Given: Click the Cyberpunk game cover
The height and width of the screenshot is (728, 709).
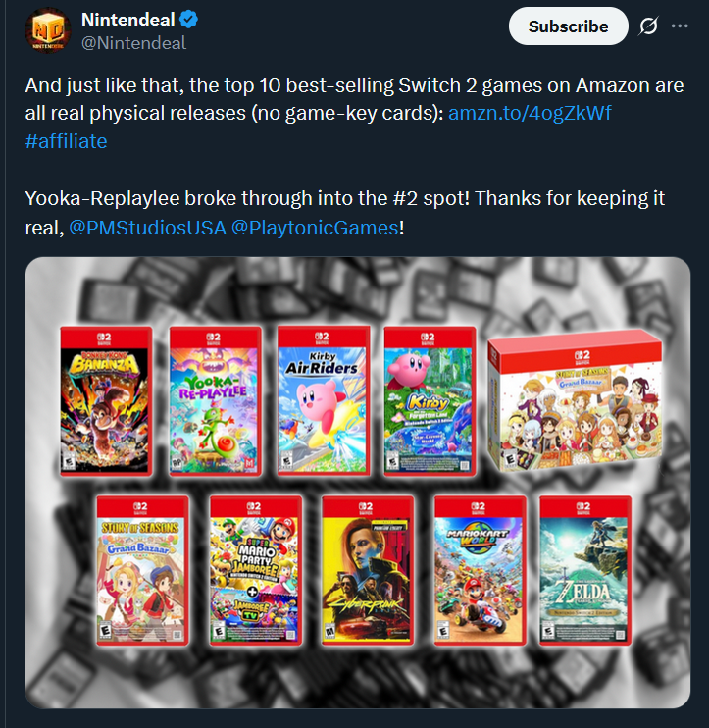Looking at the screenshot, I should click(x=368, y=571).
